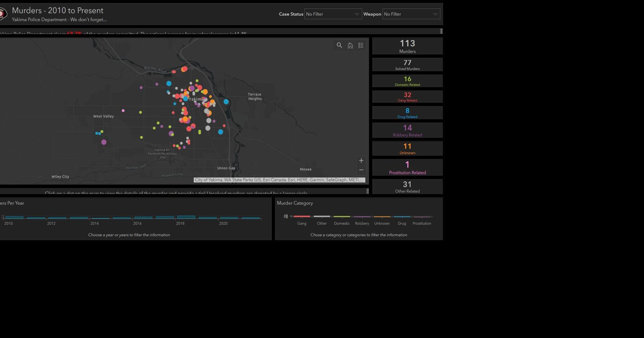The image size is (644, 338).
Task: Filter by the 2010 bar in yearly chart
Action: [14, 218]
